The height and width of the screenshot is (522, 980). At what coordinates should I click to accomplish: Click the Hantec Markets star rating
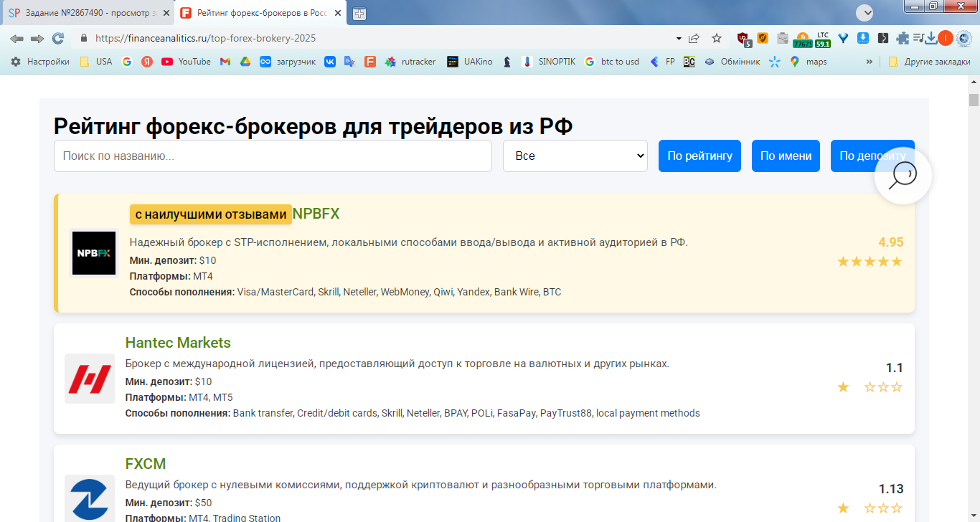870,387
